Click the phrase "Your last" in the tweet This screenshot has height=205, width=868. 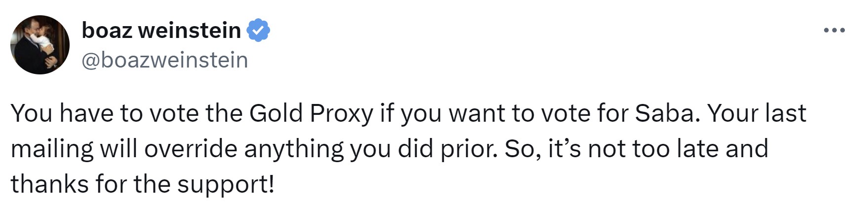point(756,113)
